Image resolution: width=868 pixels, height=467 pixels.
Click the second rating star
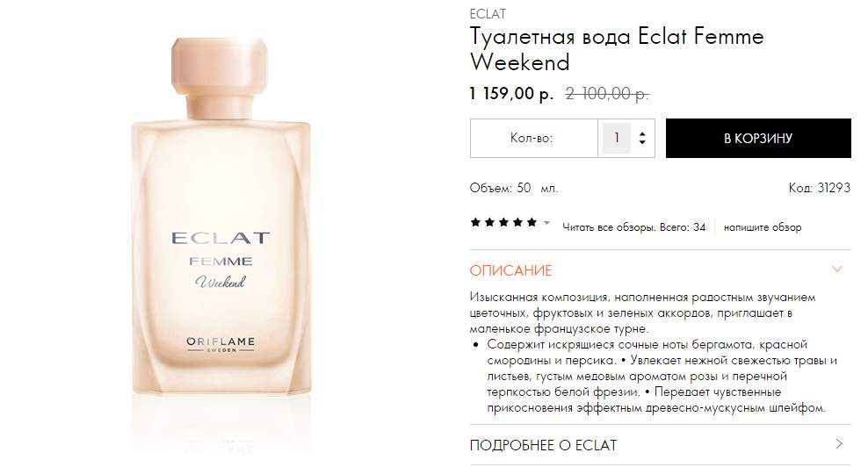point(489,222)
